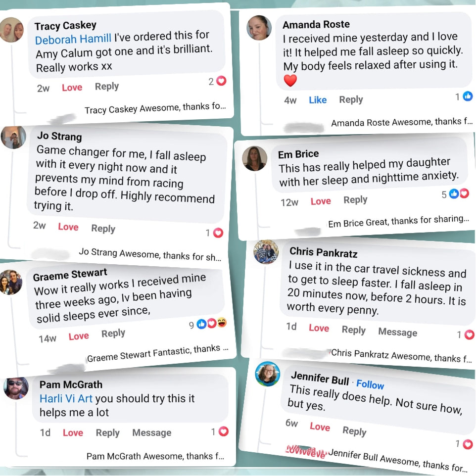
Task: Open the Harli Vi Art tagged profile
Action: click(66, 398)
